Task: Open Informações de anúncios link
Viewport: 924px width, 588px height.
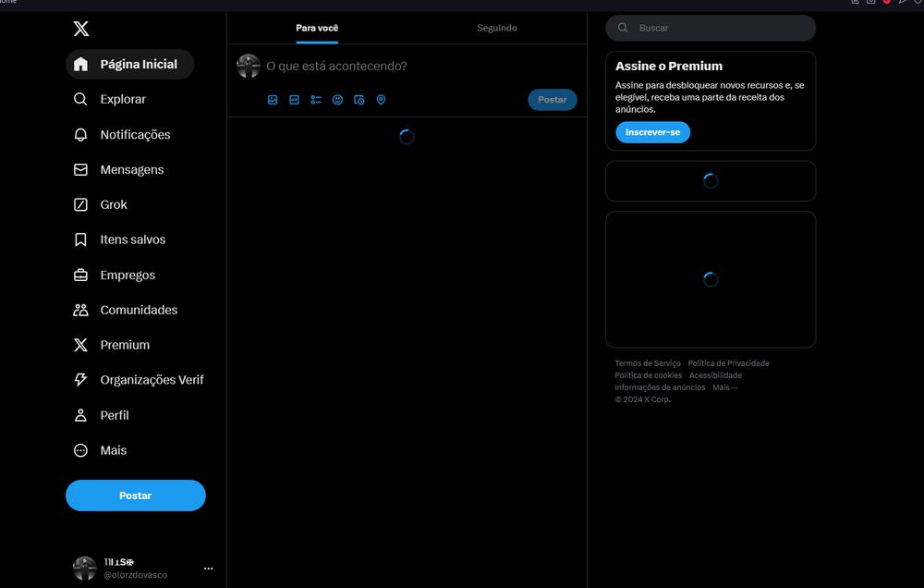Action: click(x=660, y=387)
